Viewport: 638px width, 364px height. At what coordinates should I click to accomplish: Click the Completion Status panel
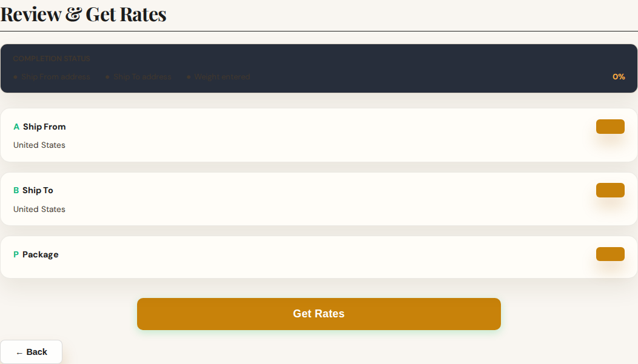[319, 68]
